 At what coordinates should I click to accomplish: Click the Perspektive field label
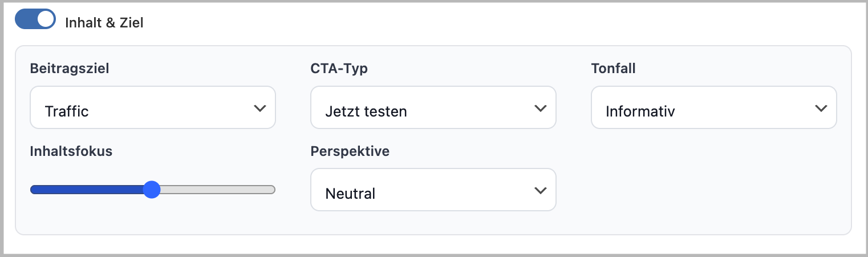(x=350, y=151)
